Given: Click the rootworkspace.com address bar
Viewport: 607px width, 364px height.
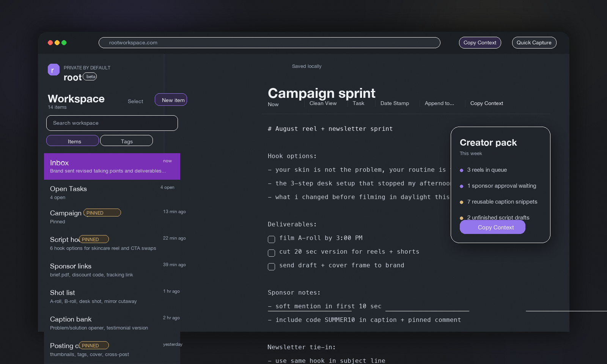Looking at the screenshot, I should pos(269,42).
